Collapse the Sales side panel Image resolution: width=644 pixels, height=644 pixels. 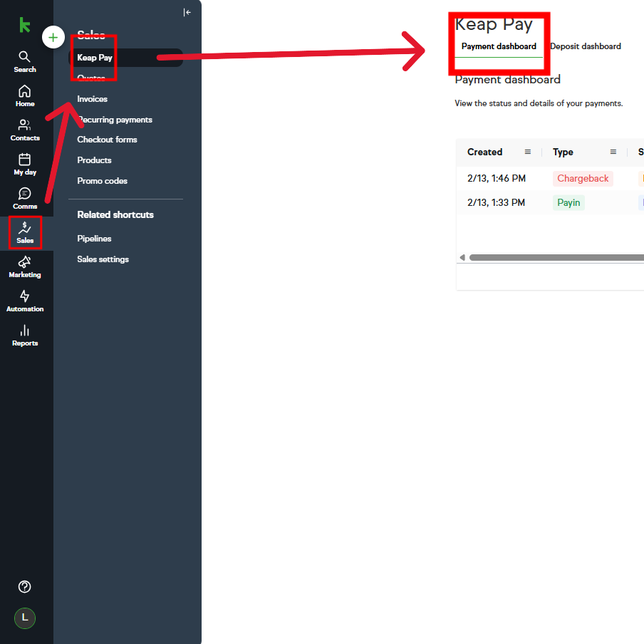click(x=187, y=12)
